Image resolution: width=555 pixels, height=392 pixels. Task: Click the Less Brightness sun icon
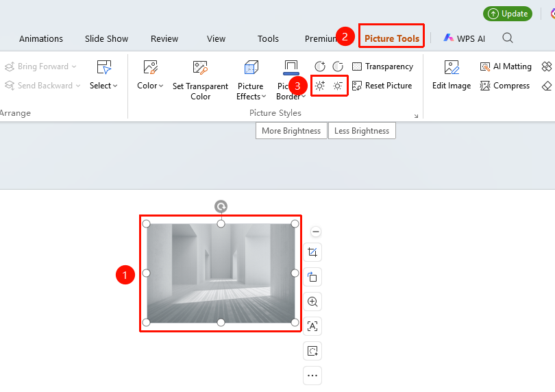(x=338, y=86)
